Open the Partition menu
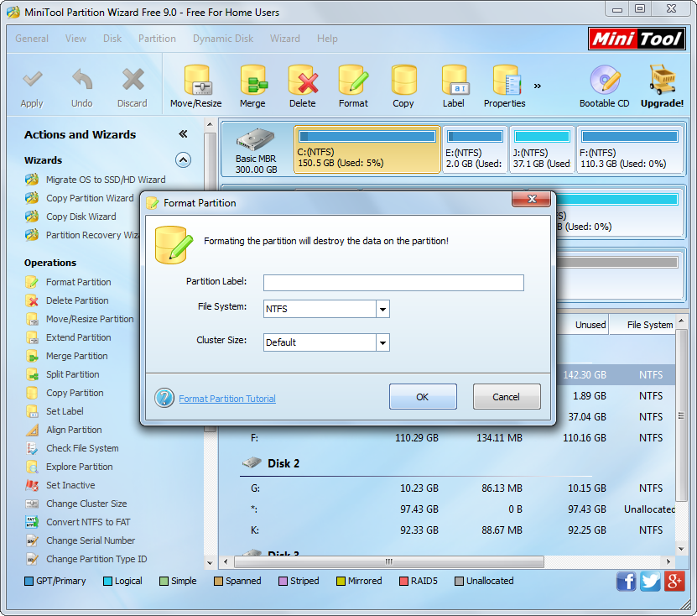This screenshot has height=616, width=697. tap(158, 39)
